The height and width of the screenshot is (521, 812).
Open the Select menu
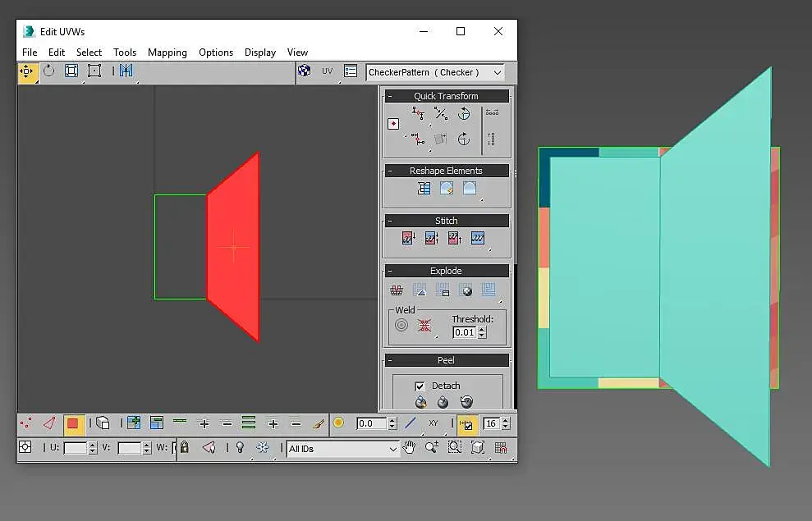[x=89, y=53]
